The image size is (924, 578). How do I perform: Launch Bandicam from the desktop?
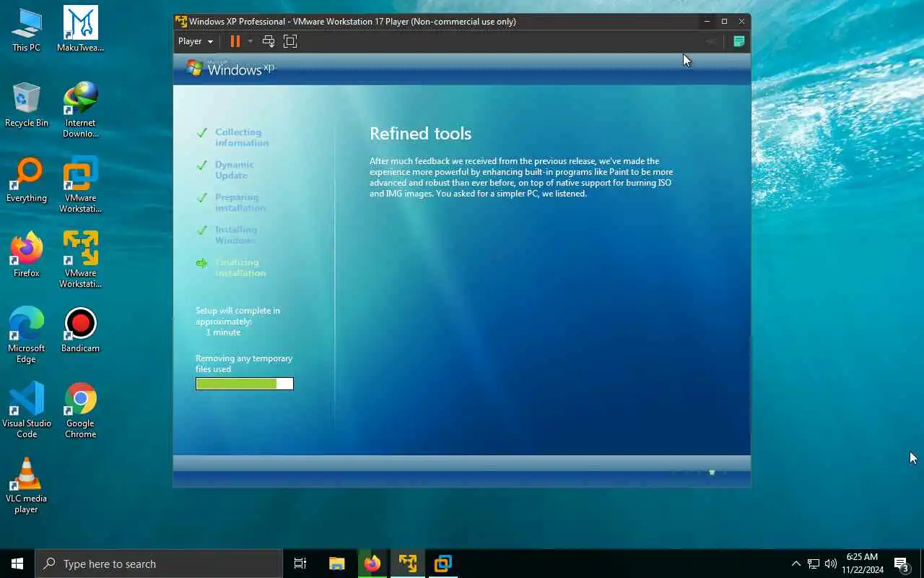tap(80, 331)
